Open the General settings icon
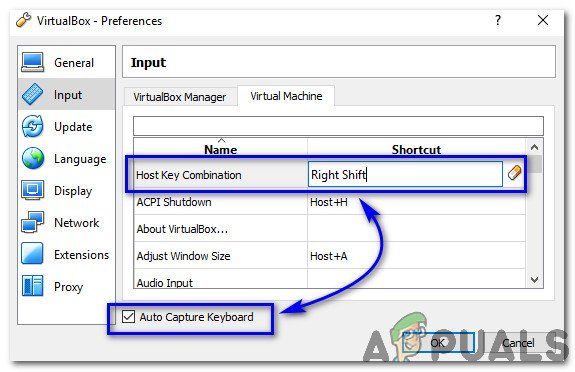Screen dimensions: 575x372 pyautogui.click(x=32, y=62)
